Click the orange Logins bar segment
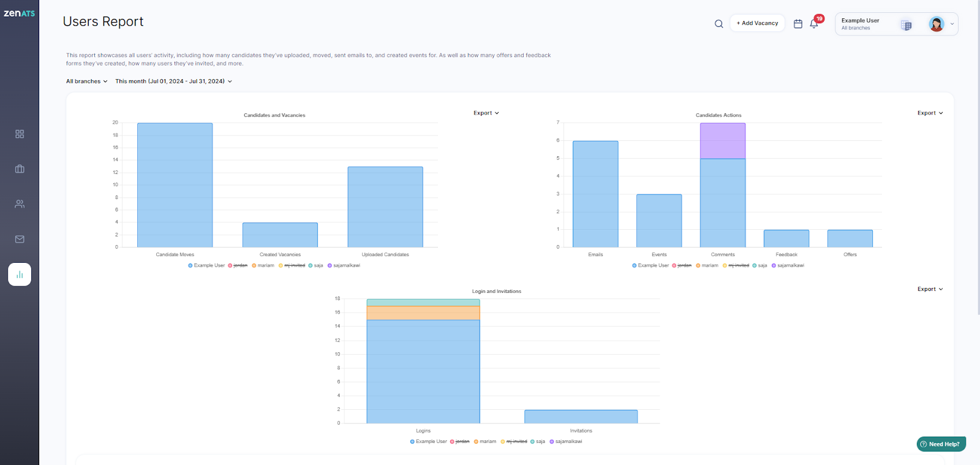Image resolution: width=980 pixels, height=465 pixels. click(x=423, y=313)
